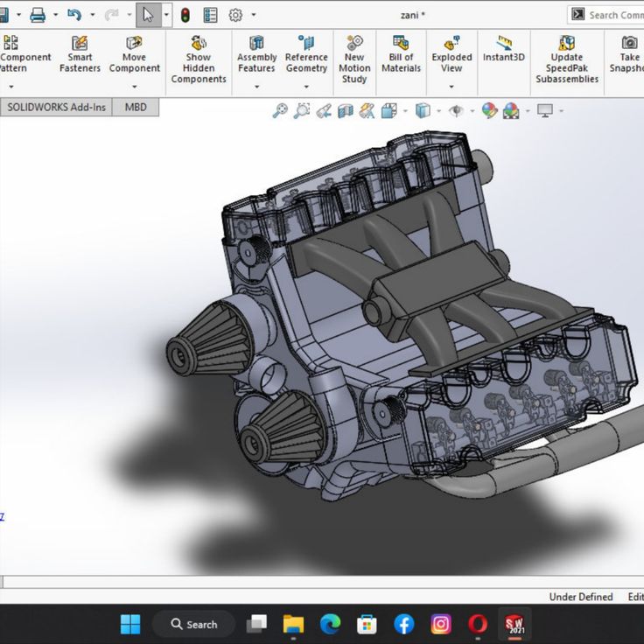Expand Options gear dropdown arrow
Screen dimensions: 644x644
click(x=254, y=15)
